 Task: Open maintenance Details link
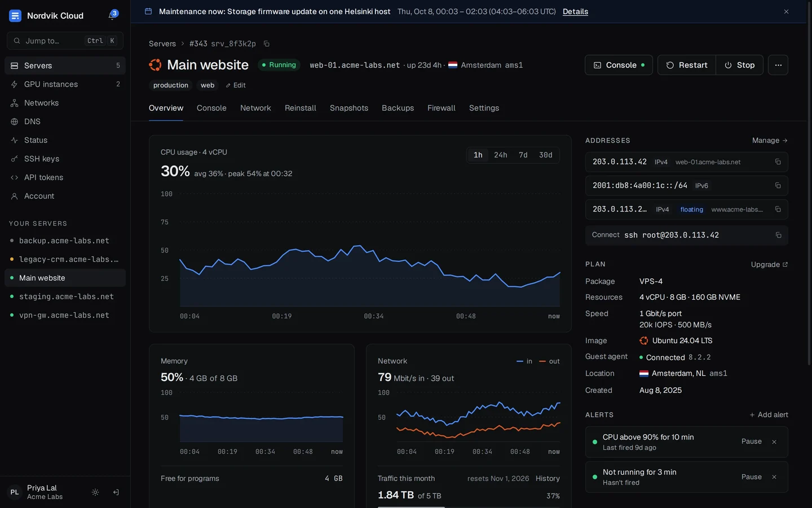click(x=575, y=11)
